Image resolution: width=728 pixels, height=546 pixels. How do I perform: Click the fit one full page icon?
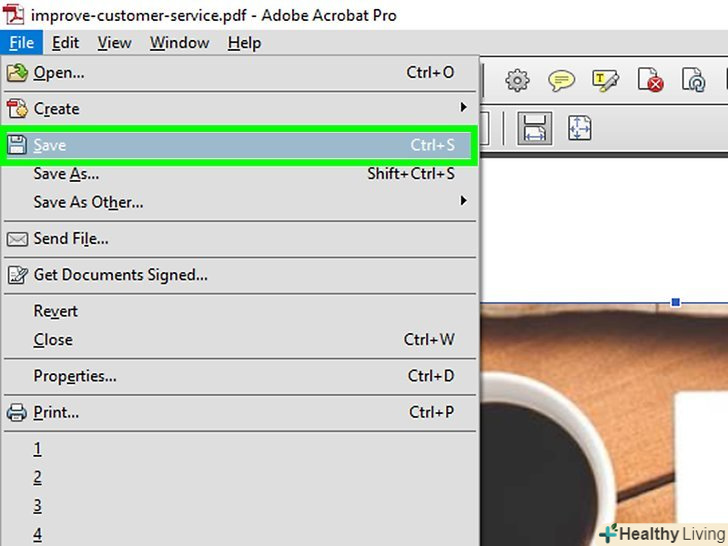coord(579,128)
